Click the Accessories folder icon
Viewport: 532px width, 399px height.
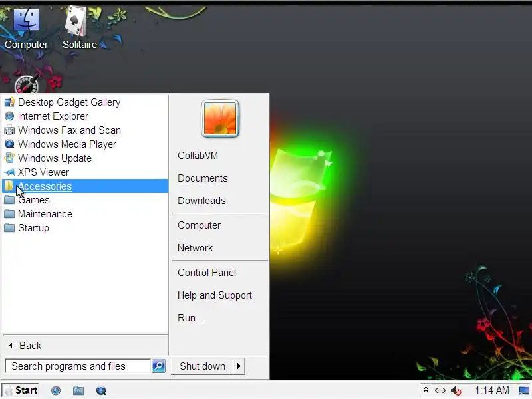click(x=9, y=186)
